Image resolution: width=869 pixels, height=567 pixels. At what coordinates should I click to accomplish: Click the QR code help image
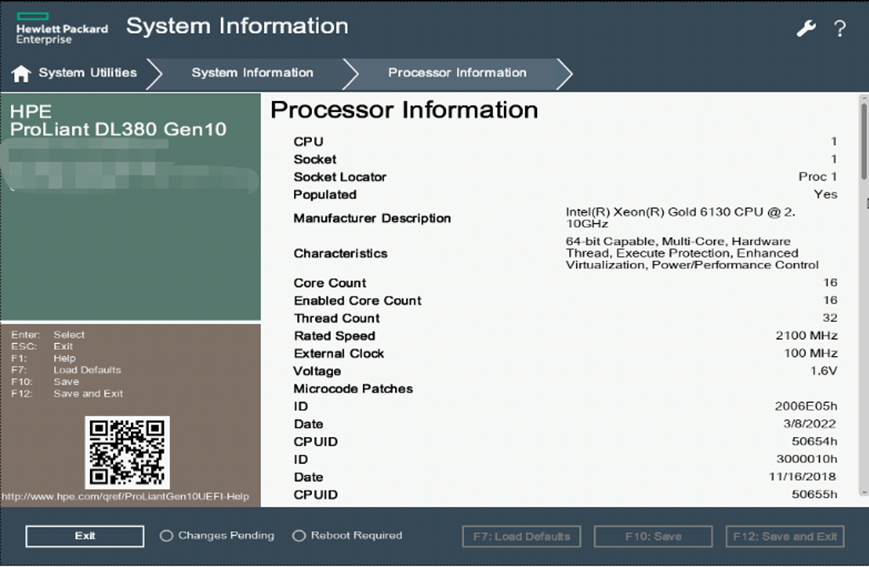tap(127, 452)
